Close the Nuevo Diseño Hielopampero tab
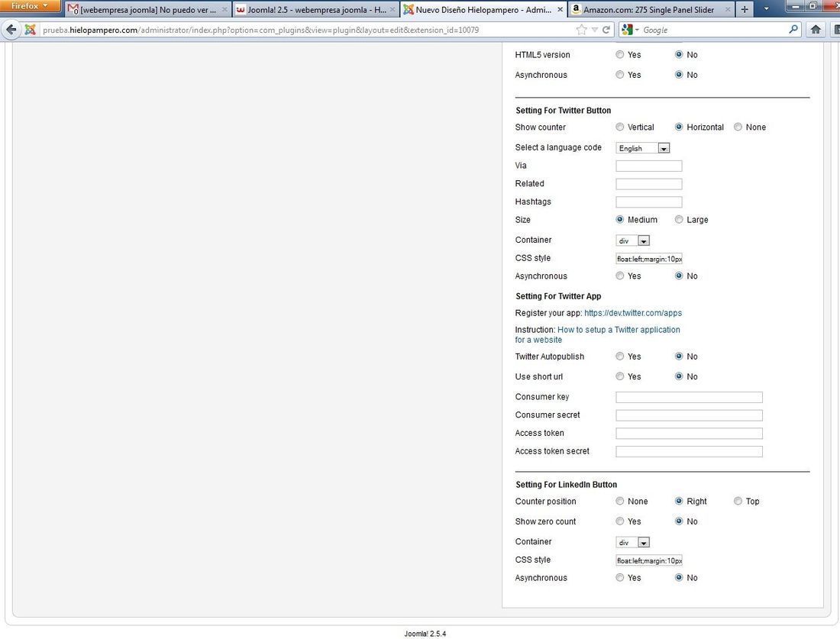This screenshot has width=840, height=639. [x=560, y=10]
